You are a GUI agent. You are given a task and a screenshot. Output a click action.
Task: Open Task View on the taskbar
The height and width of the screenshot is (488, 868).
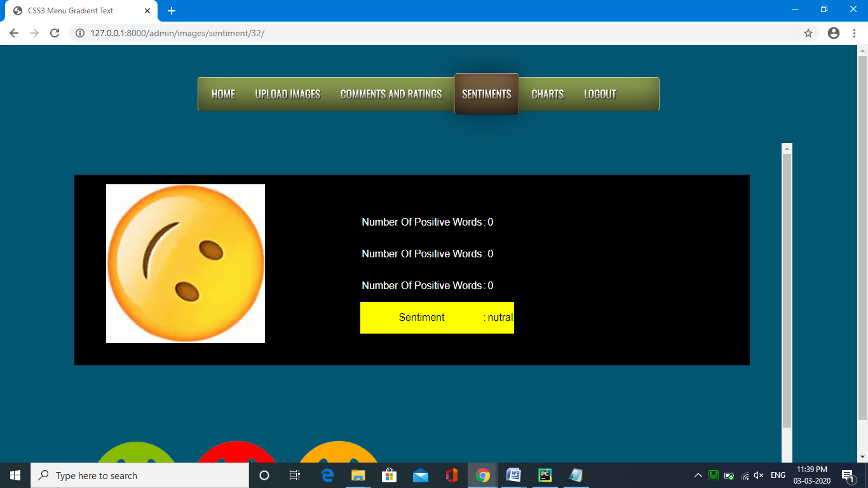tap(295, 475)
